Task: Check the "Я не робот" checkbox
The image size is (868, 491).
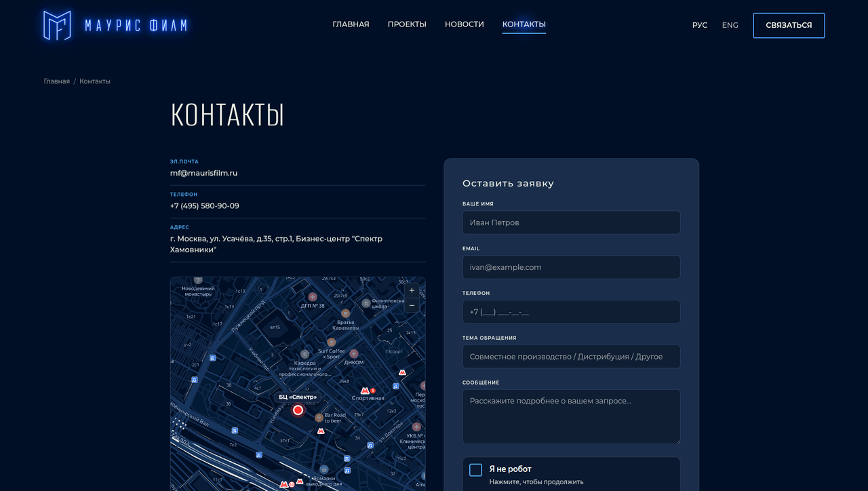Action: pos(475,470)
